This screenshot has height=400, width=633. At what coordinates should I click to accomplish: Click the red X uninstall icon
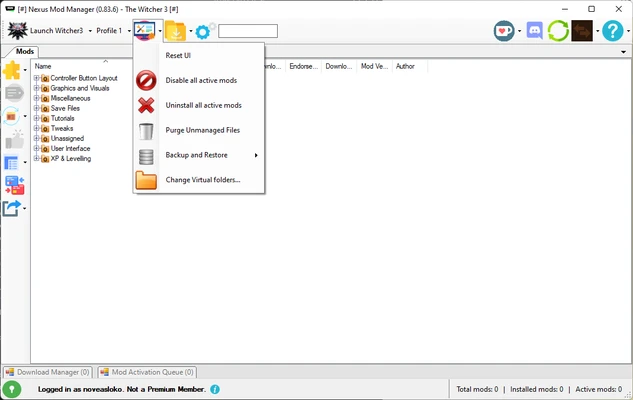coord(146,105)
